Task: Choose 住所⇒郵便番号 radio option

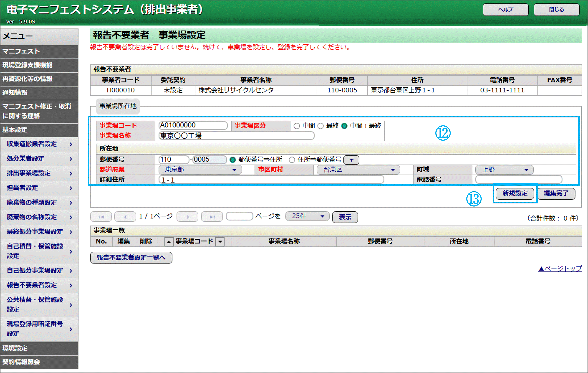Action: [x=292, y=160]
